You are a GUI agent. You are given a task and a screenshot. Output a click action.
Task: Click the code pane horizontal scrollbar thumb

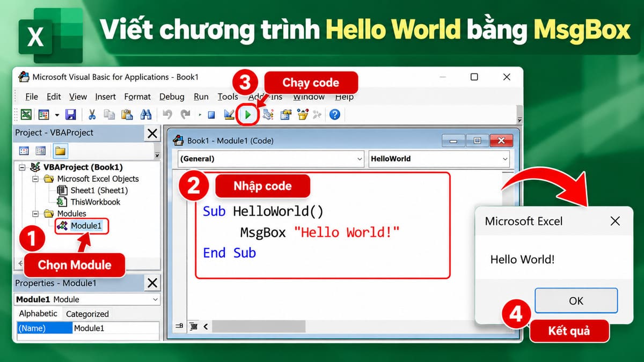pos(259,326)
